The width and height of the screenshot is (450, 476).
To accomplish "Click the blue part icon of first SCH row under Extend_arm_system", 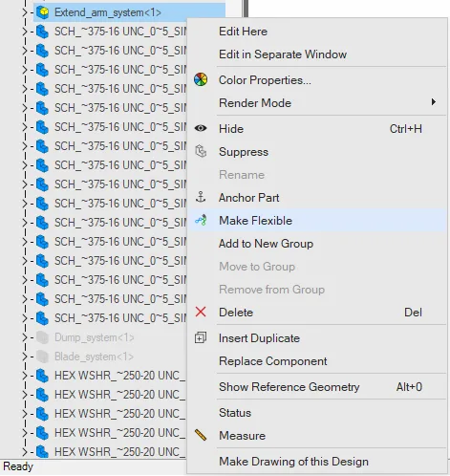I will [42, 32].
